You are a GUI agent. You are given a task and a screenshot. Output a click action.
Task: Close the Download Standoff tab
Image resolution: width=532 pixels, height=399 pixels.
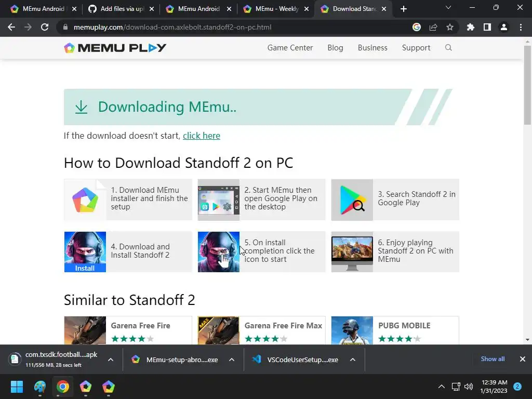[384, 9]
